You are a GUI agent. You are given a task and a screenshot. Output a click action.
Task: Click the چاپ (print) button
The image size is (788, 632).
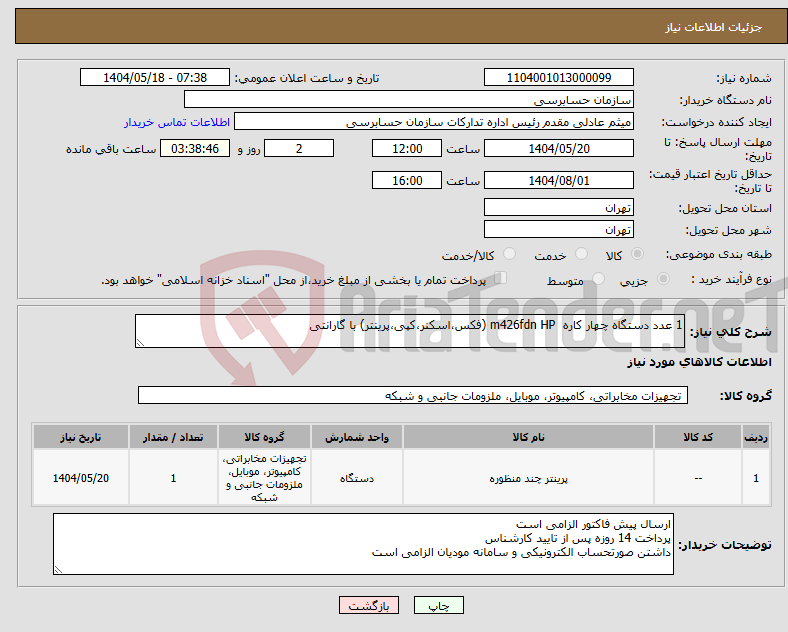(438, 605)
